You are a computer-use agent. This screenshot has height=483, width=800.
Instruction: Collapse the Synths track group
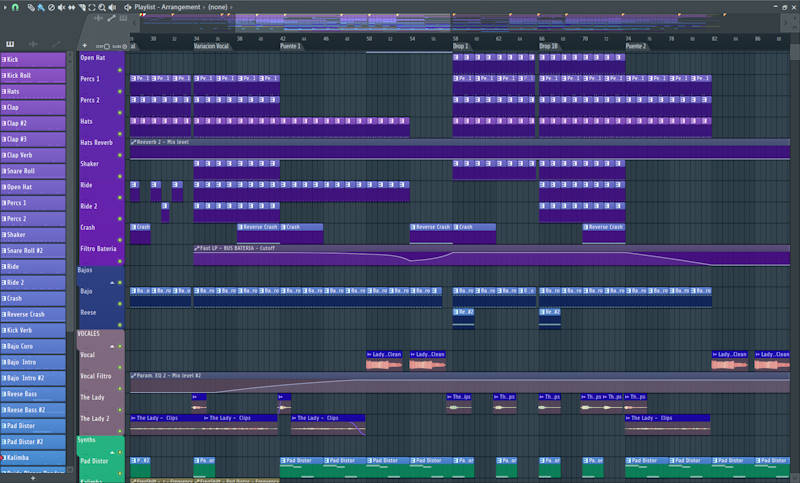[x=112, y=452]
